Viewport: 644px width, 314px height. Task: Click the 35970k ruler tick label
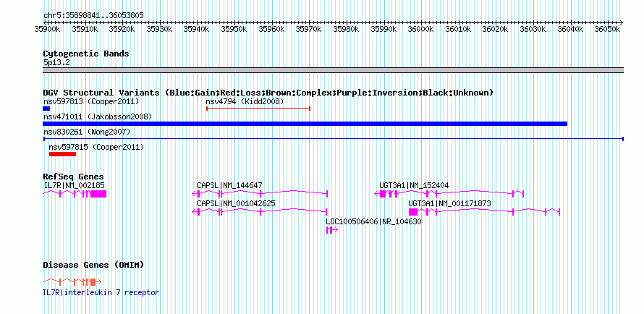click(x=308, y=29)
